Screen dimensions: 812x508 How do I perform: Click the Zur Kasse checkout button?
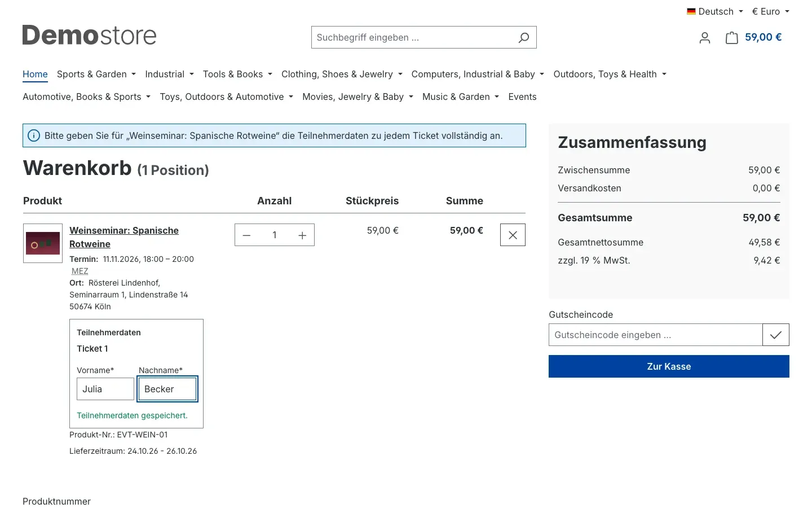(669, 366)
